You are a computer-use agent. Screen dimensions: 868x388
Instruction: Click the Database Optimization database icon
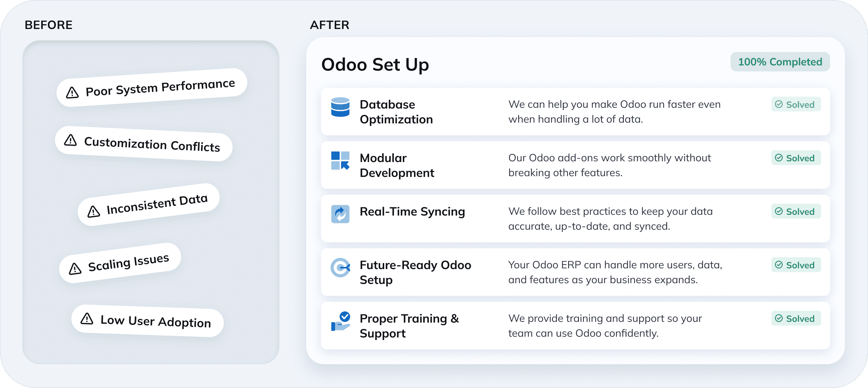pos(340,107)
